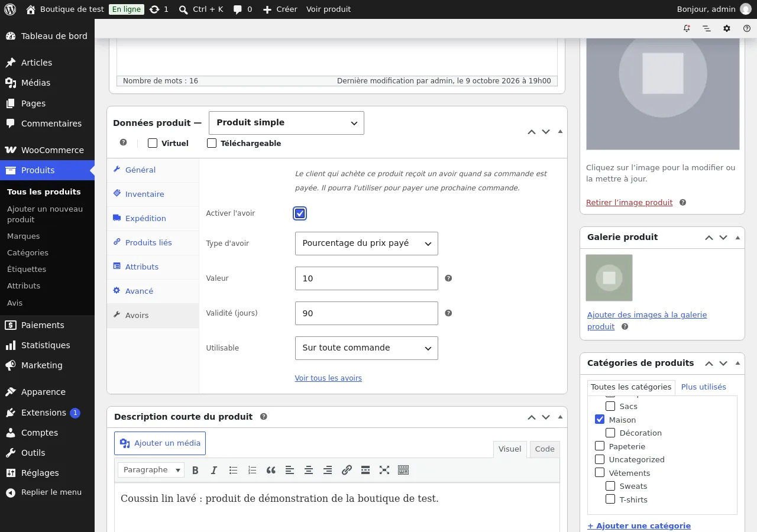Uncheck the Activer l'avoir checkbox
The height and width of the screenshot is (532, 757).
tap(300, 213)
